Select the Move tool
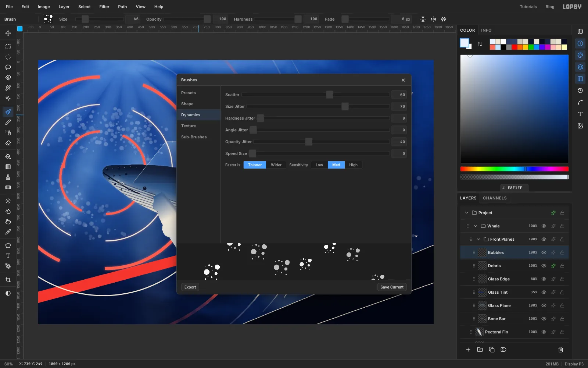Image resolution: width=588 pixels, height=368 pixels. coord(8,33)
